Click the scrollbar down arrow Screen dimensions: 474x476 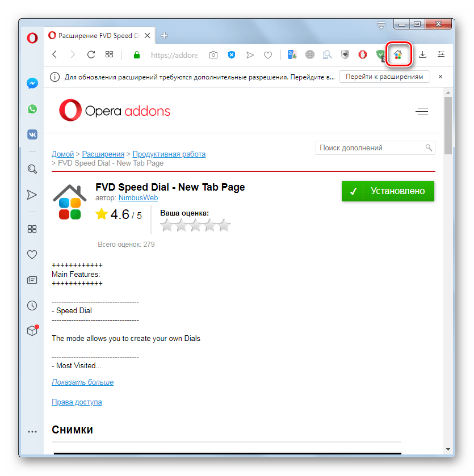(x=448, y=449)
